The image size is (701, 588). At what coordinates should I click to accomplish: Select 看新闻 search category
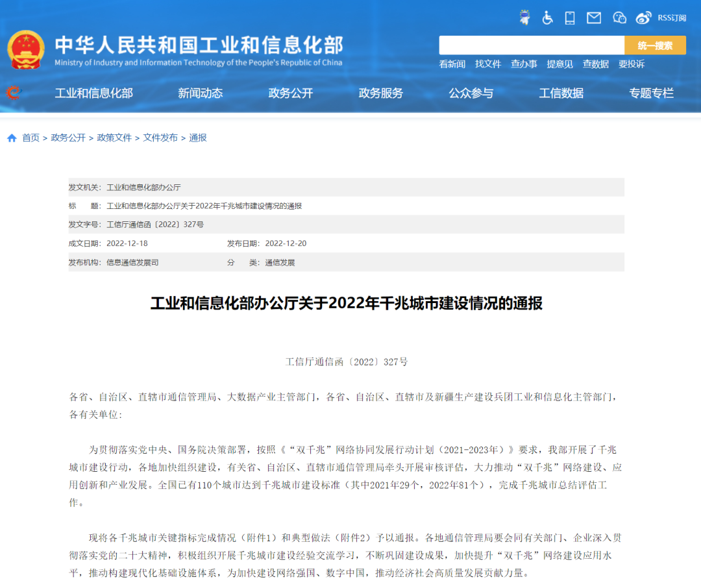(452, 64)
